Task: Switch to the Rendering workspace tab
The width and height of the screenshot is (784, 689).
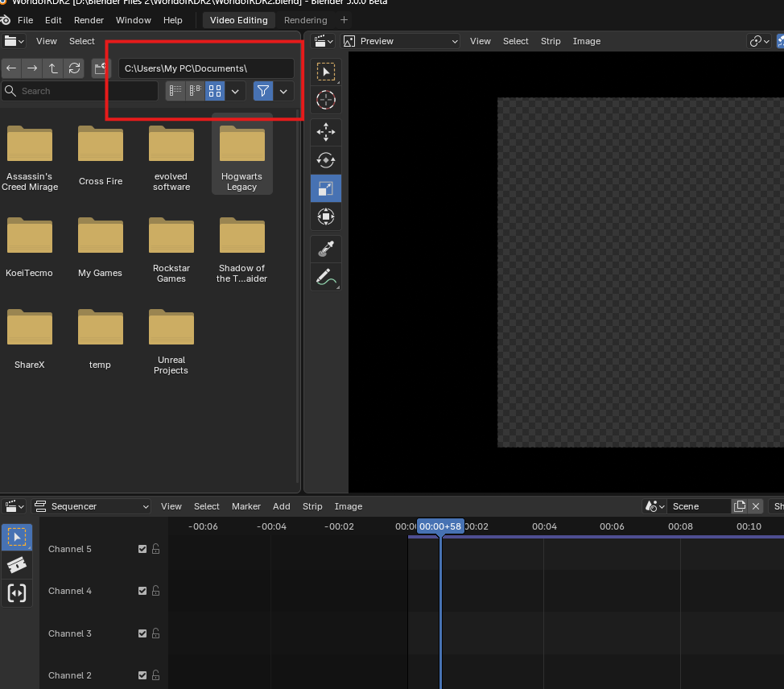Action: (x=306, y=20)
